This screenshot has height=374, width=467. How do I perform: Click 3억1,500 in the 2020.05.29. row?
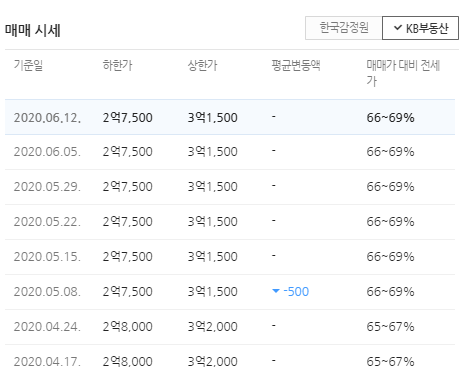212,187
